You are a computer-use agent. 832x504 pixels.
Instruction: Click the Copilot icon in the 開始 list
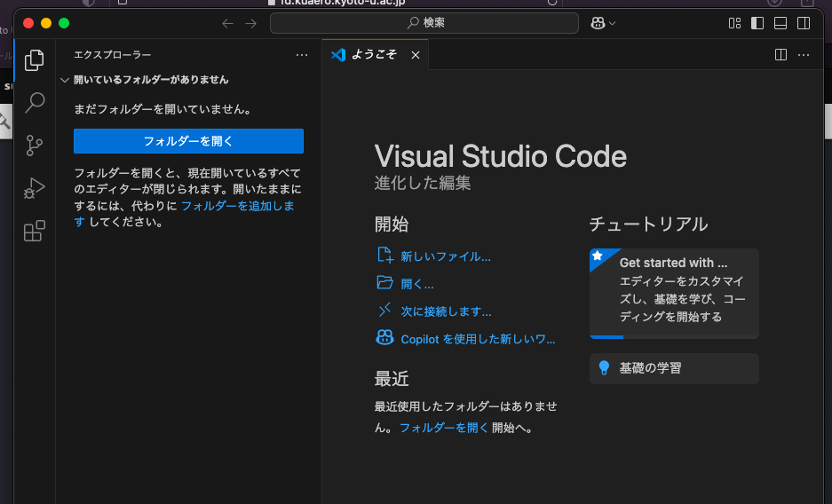click(384, 337)
